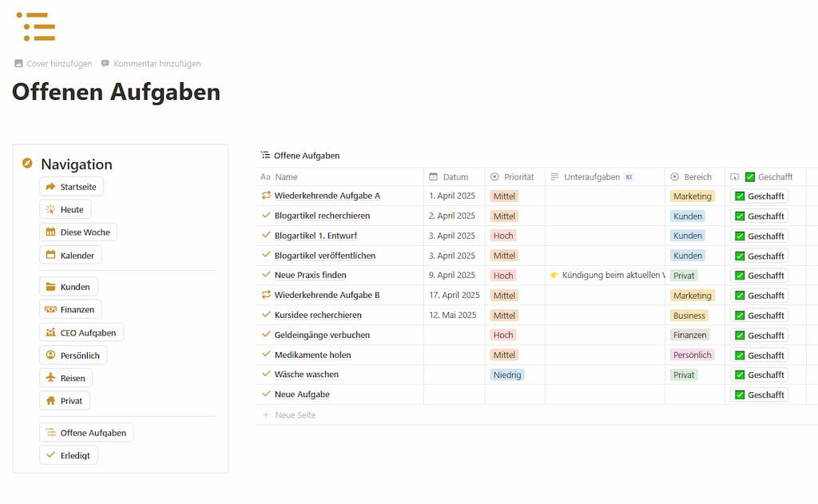Click the pointing hand icon in Unteraufgaben cell
Image resolution: width=818 pixels, height=504 pixels.
coord(554,275)
